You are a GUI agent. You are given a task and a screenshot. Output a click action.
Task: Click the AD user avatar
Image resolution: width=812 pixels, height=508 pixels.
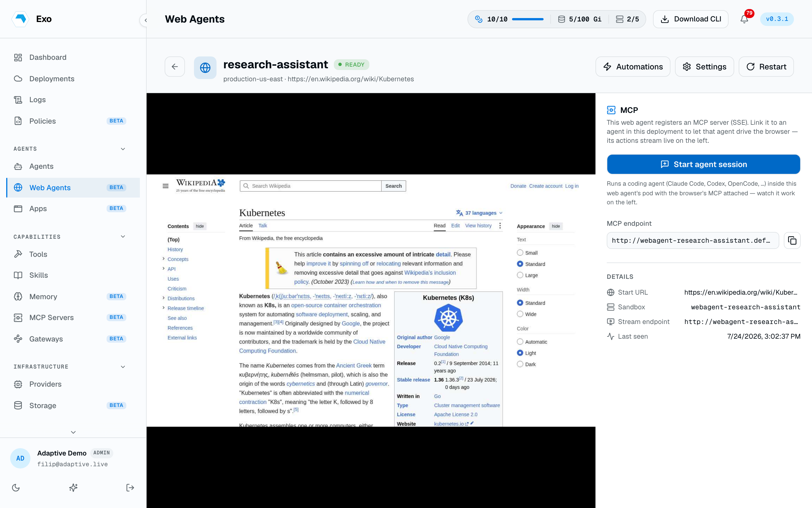(20, 458)
